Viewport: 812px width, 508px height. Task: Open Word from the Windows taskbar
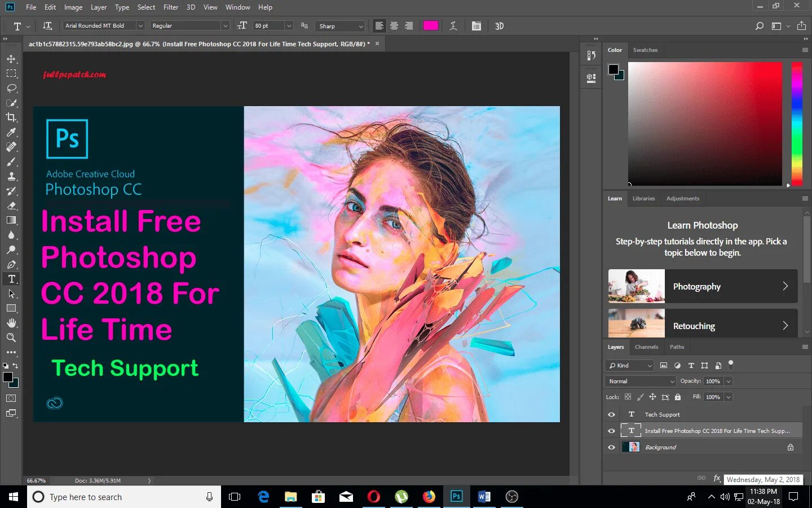click(x=484, y=497)
